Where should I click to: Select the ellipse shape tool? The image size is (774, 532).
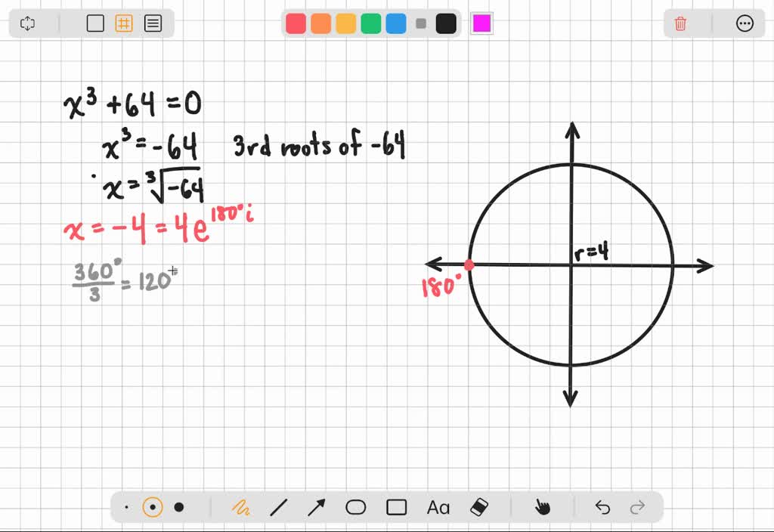(356, 506)
